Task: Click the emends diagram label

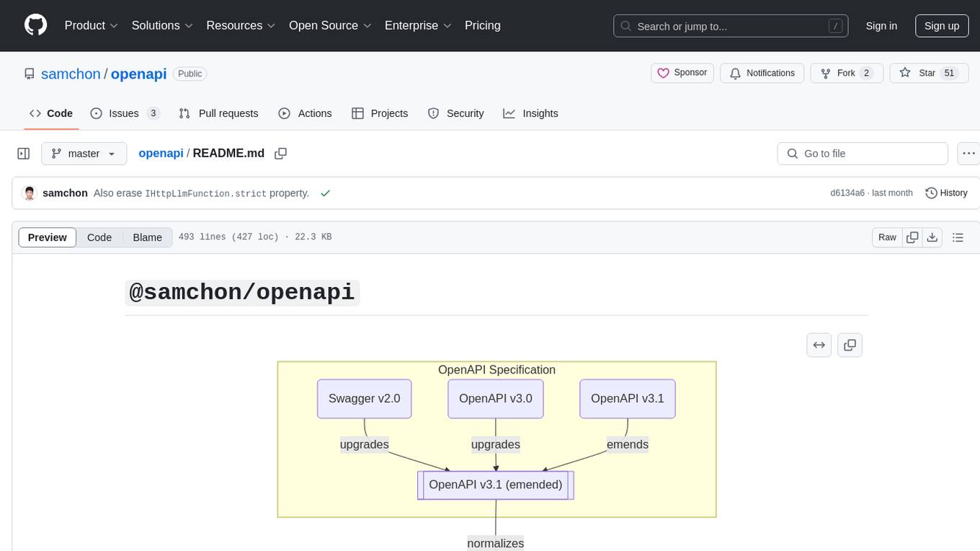Action: click(628, 444)
